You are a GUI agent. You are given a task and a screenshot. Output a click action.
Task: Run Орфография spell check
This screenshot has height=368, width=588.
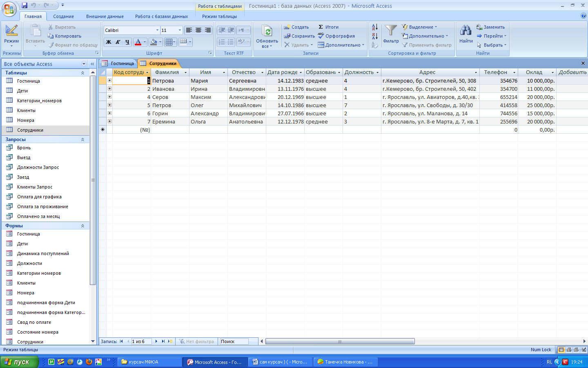336,36
